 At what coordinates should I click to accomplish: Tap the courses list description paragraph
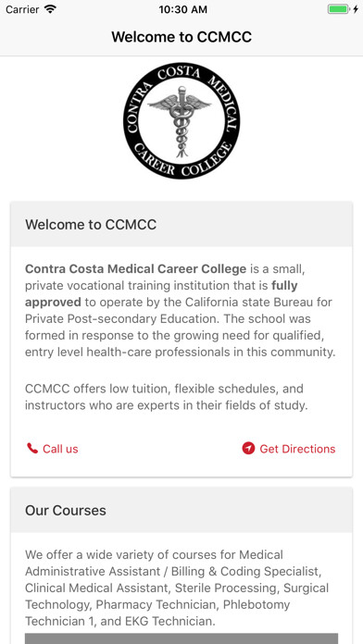177,588
